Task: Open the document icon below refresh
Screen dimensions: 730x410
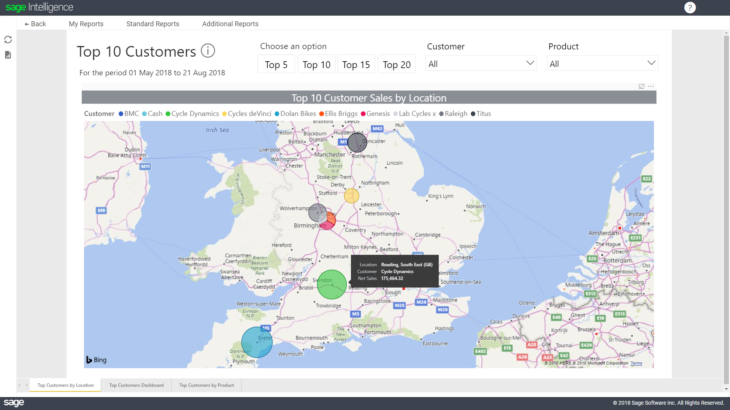Action: pyautogui.click(x=8, y=55)
